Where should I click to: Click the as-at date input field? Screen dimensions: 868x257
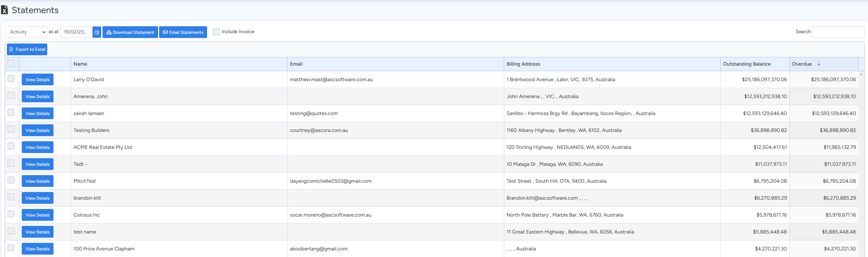pyautogui.click(x=76, y=32)
